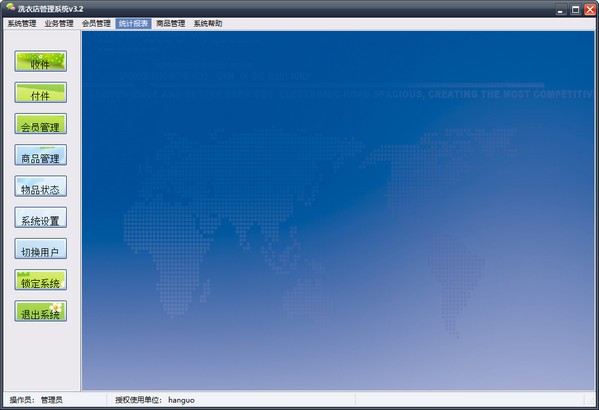Open 会员管理 green sidebar button
This screenshot has height=410, width=599.
coord(40,124)
